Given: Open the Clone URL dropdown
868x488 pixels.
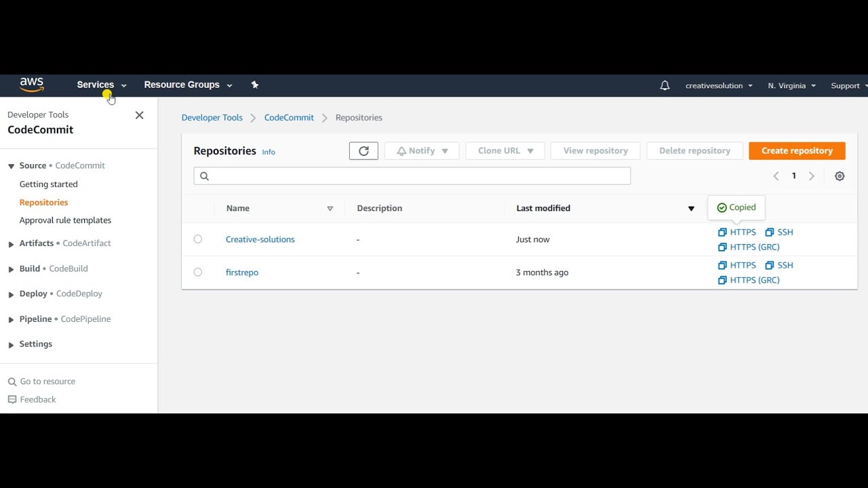Looking at the screenshot, I should (x=505, y=150).
